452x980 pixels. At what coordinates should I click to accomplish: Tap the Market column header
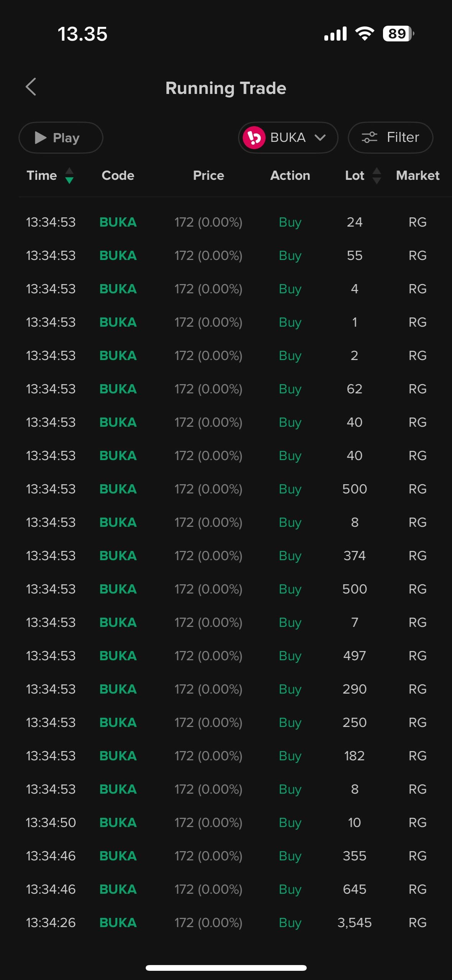[417, 176]
